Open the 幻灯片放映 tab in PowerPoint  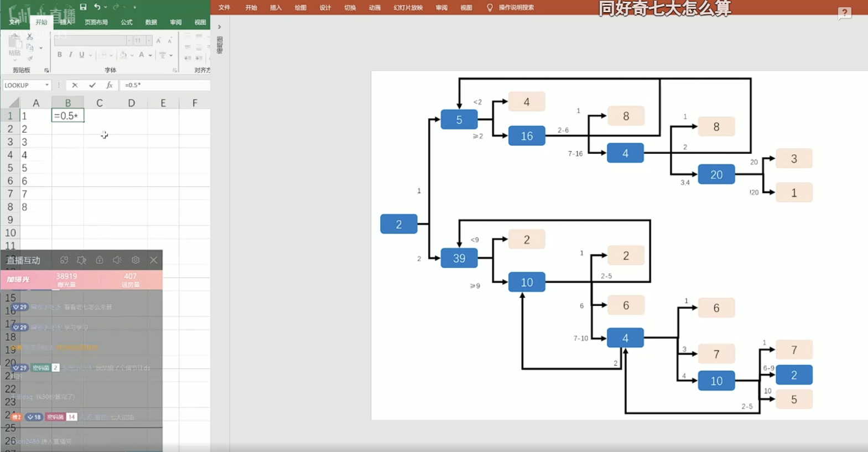point(408,8)
